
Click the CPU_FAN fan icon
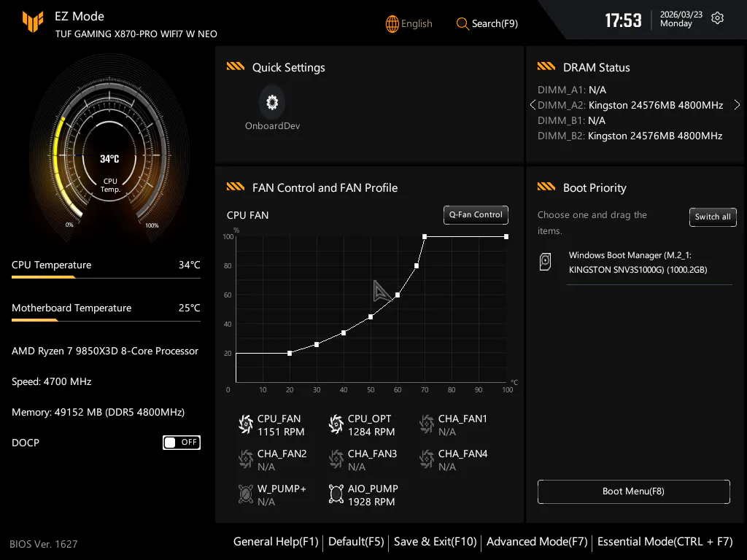click(x=246, y=424)
